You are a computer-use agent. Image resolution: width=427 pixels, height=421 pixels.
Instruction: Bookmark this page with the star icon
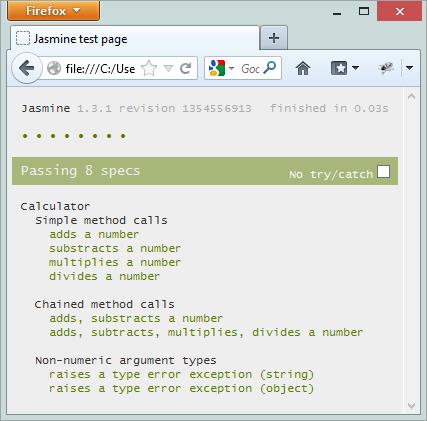[x=149, y=68]
